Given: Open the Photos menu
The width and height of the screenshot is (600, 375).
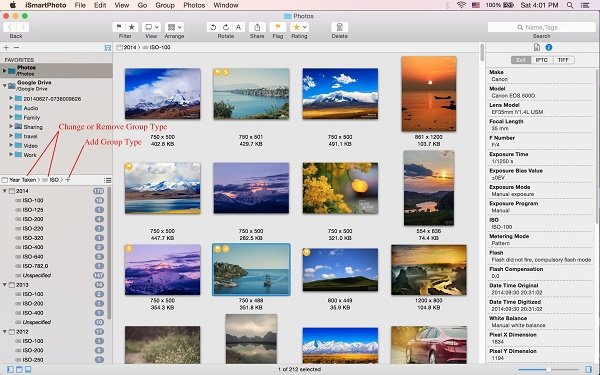Looking at the screenshot, I should point(194,5).
